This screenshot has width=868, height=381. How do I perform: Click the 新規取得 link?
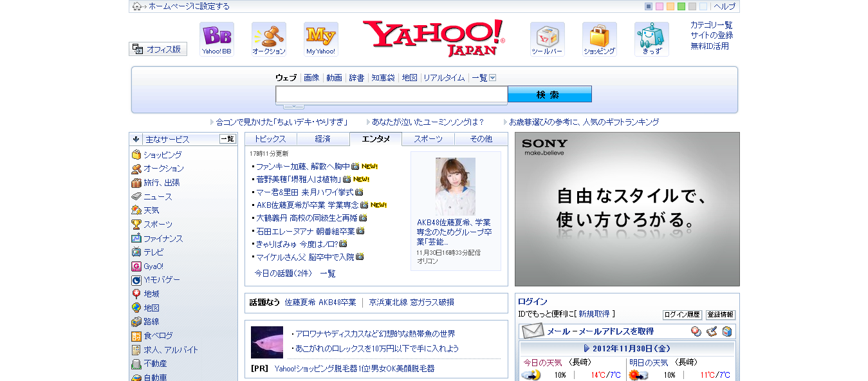(x=594, y=314)
